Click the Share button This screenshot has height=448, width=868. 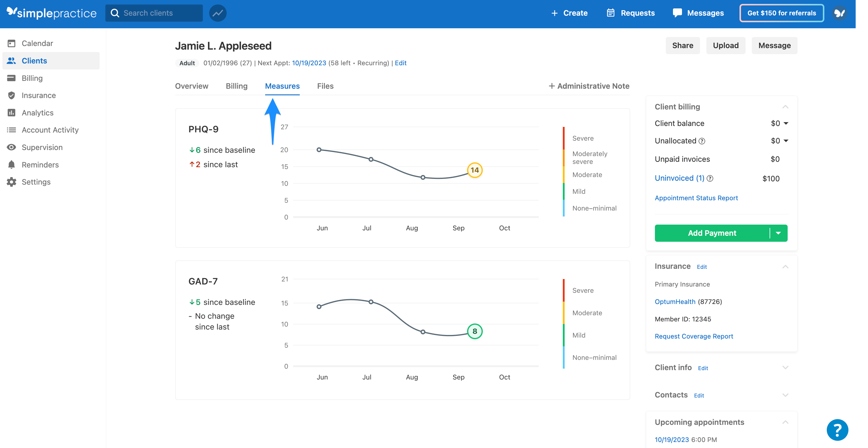(x=683, y=45)
